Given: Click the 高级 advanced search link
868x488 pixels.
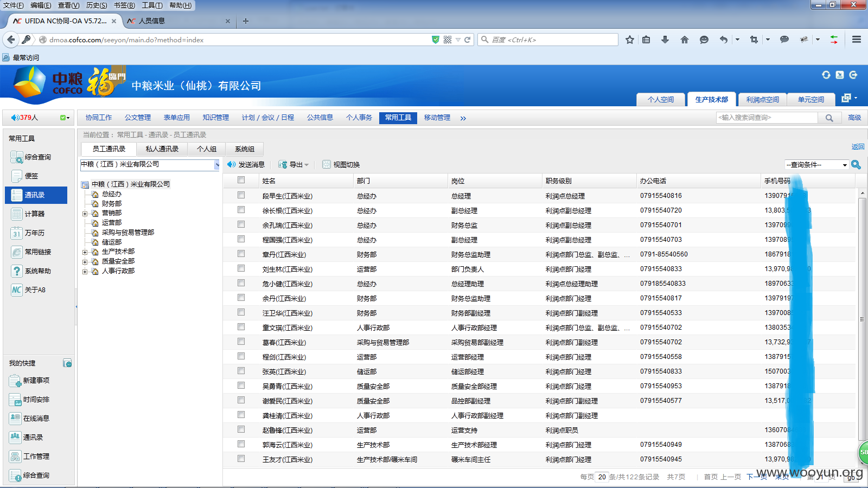Looking at the screenshot, I should click(854, 118).
